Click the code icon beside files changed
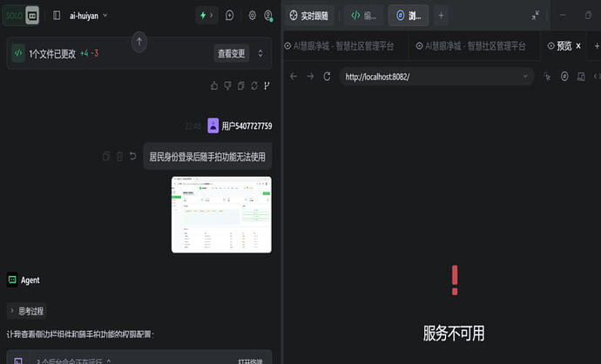601x364 pixels. pos(18,53)
